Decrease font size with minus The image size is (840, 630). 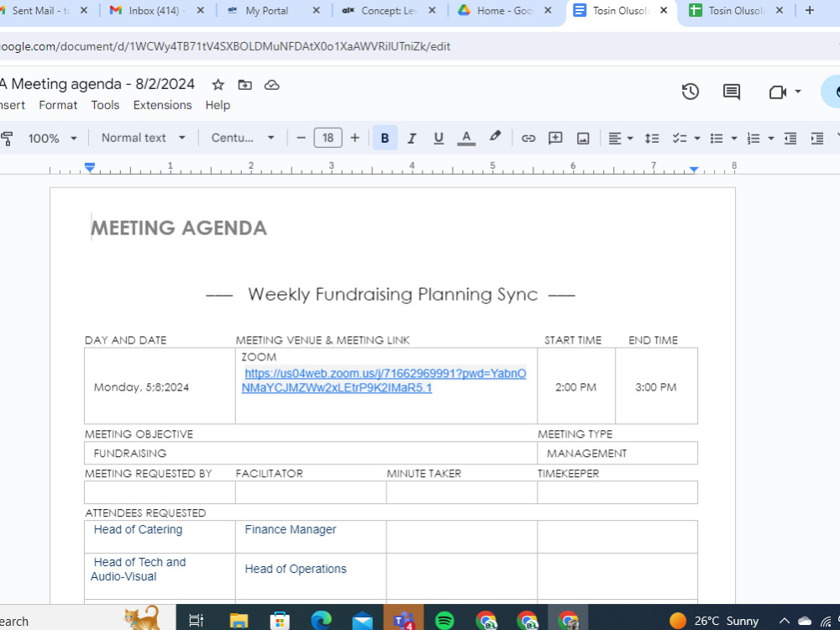point(301,139)
